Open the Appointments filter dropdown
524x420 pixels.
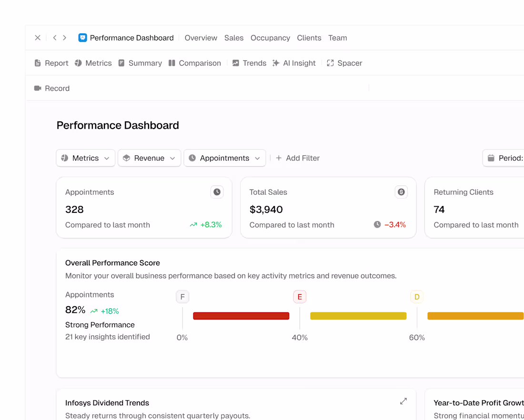point(224,158)
